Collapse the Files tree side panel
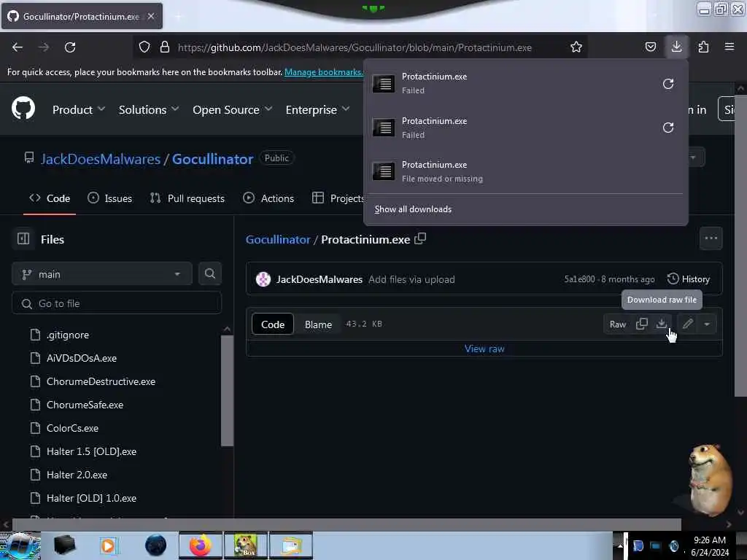This screenshot has height=560, width=747. 23,238
